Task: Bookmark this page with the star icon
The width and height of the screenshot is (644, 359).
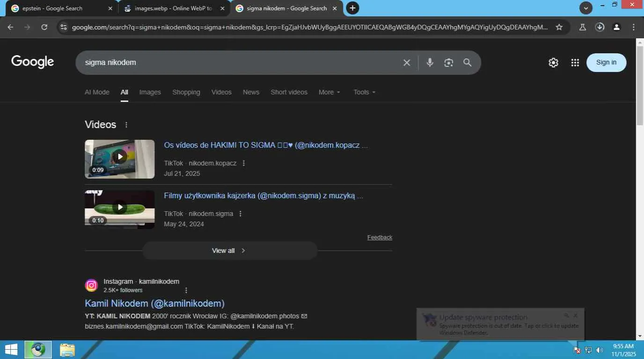Action: pyautogui.click(x=559, y=27)
